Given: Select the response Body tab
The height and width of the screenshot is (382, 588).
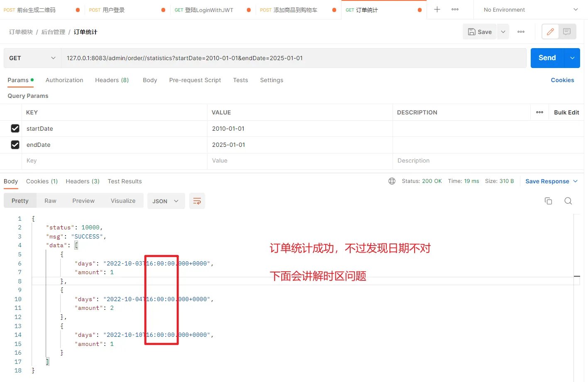Looking at the screenshot, I should point(11,181).
